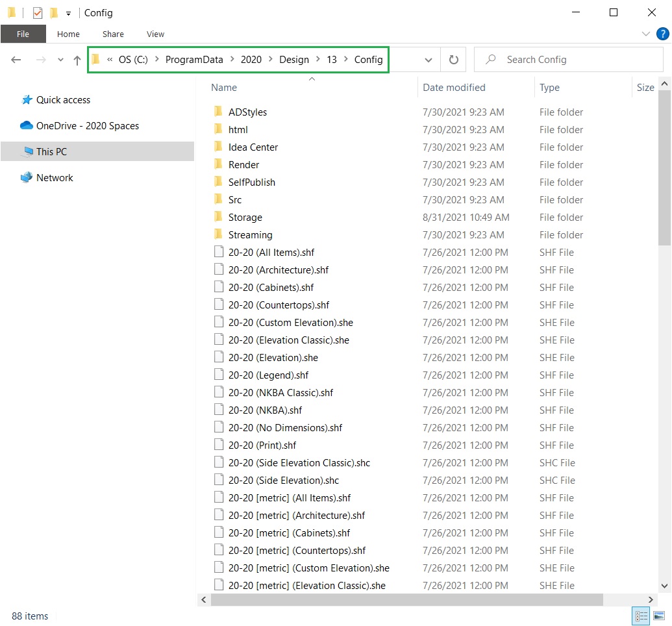Open the View ribbon tab
The height and width of the screenshot is (626, 672).
[x=155, y=34]
